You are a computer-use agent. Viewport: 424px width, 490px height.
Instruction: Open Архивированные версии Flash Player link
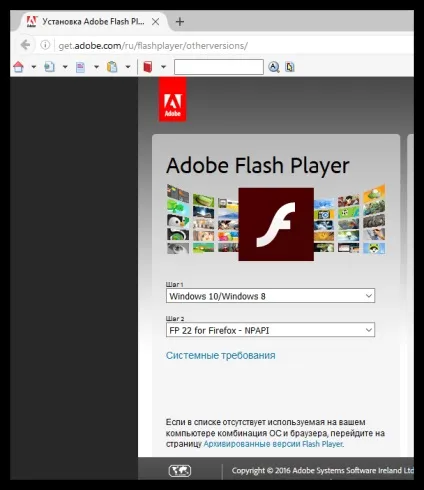coord(273,444)
